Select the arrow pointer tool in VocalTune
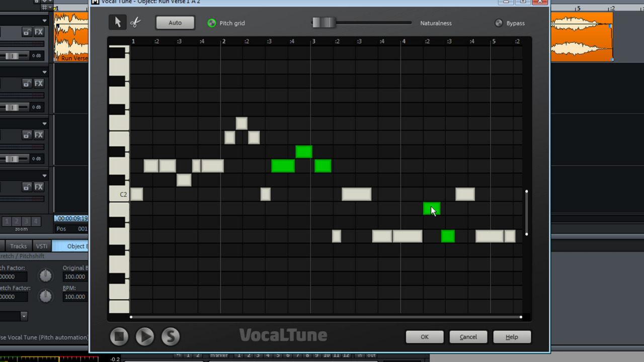 pos(118,22)
